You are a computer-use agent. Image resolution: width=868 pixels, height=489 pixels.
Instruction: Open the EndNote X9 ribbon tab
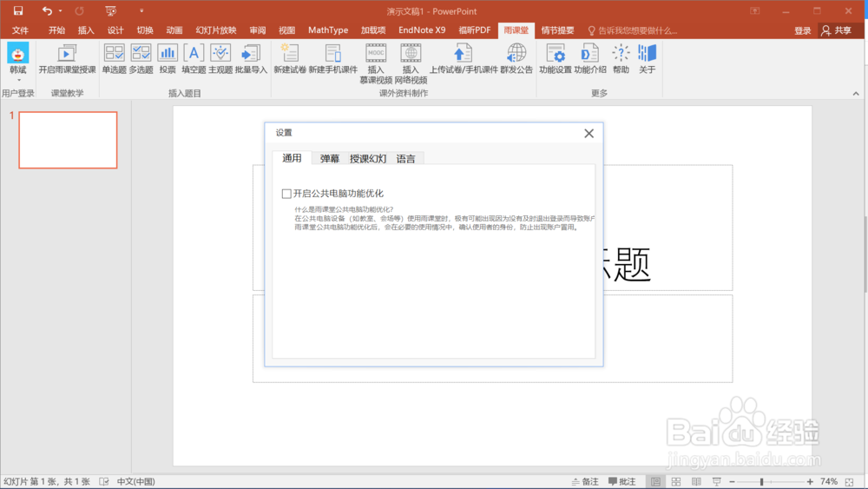[x=422, y=30]
